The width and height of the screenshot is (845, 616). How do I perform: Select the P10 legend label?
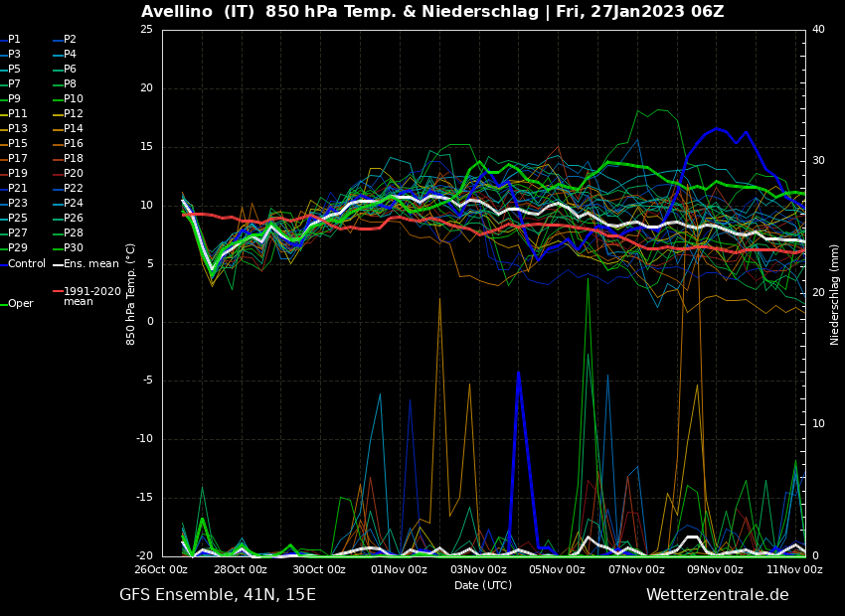click(x=73, y=99)
